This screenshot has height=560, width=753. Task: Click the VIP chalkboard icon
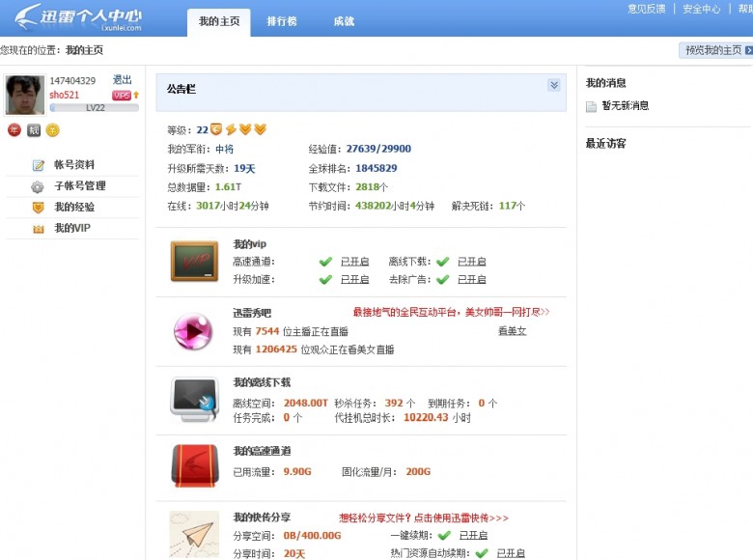click(x=194, y=262)
